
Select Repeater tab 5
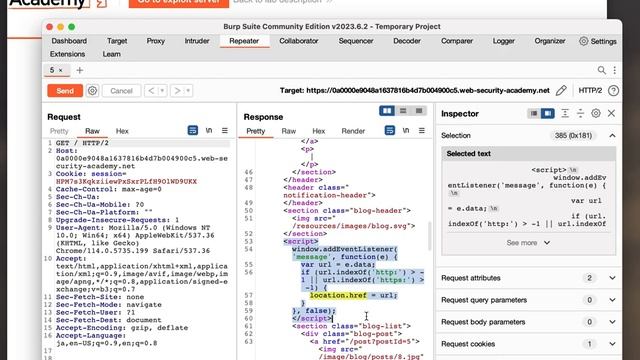click(x=52, y=70)
